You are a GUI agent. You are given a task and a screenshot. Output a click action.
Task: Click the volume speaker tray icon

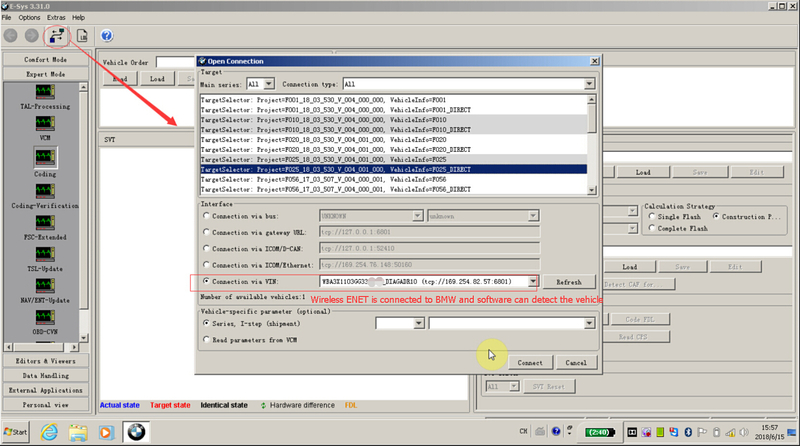click(744, 432)
